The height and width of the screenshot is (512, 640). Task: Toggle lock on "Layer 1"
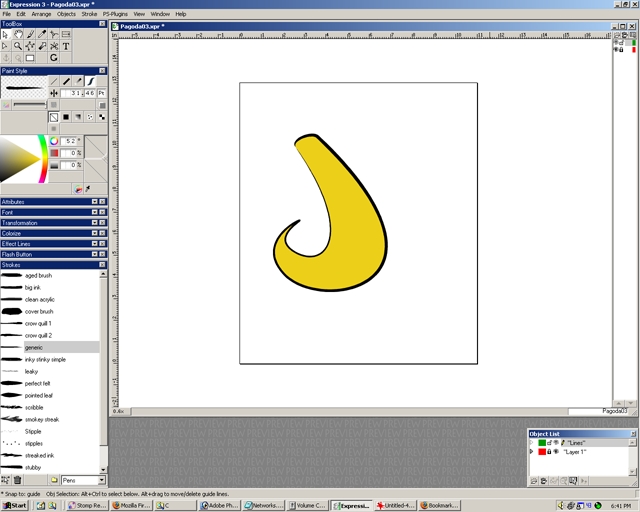(x=549, y=452)
